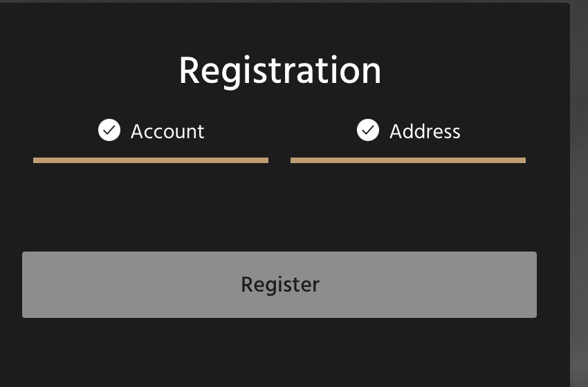The width and height of the screenshot is (588, 387).
Task: Click the blank dark area below Register
Action: point(279,352)
